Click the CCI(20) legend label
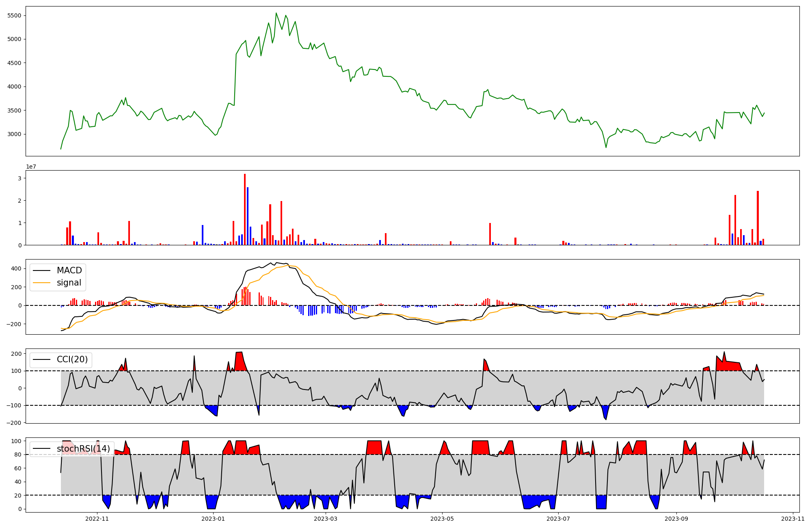Viewport: 812px width, 528px height. pyautogui.click(x=72, y=359)
